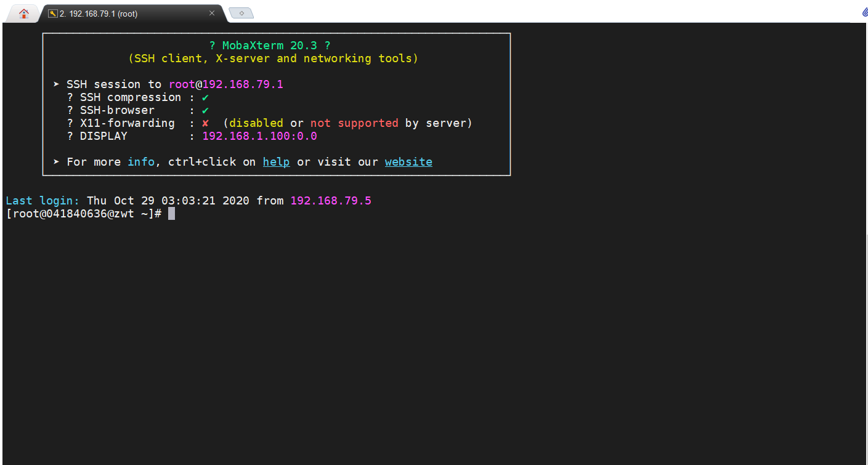The width and height of the screenshot is (868, 465).
Task: Click the 'not supported' red text
Action: point(354,123)
